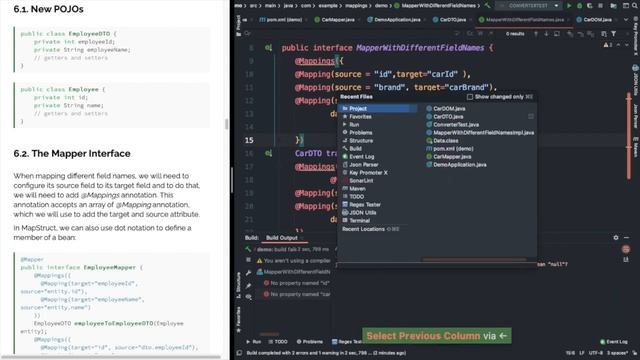Open Favorites from the Recent Files popup
640x360 pixels.
pyautogui.click(x=378, y=117)
